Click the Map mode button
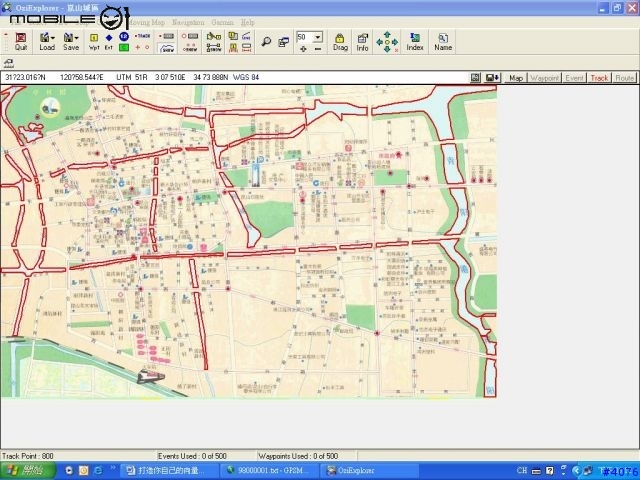640x480 pixels. [516, 78]
